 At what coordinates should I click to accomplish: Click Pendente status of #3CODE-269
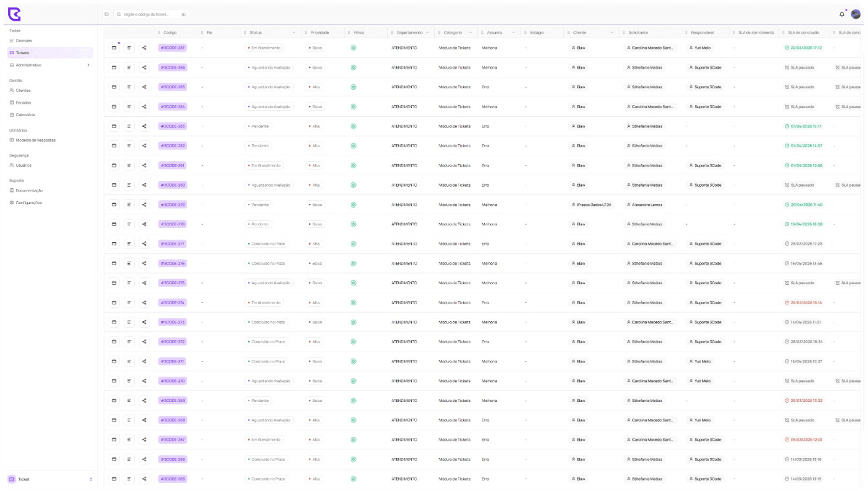click(258, 400)
